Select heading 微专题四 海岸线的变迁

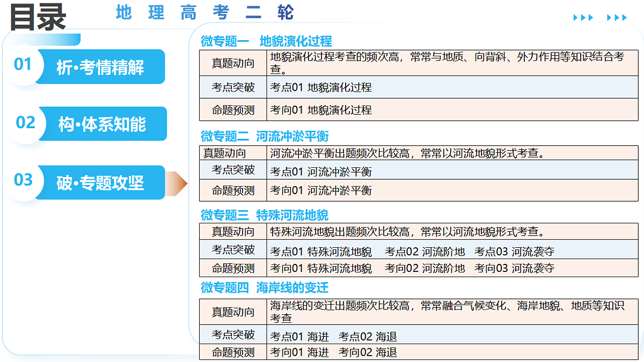[265, 288]
